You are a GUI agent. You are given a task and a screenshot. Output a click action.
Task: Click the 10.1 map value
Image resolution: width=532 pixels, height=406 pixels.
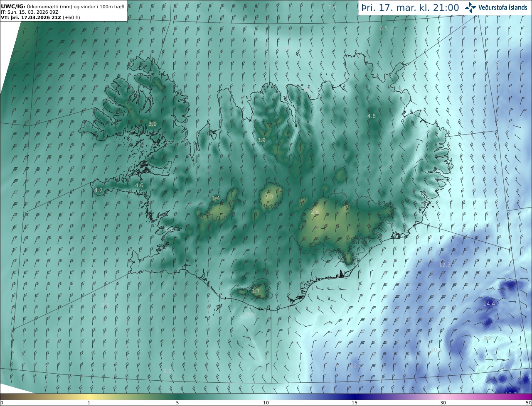pyautogui.click(x=436, y=350)
